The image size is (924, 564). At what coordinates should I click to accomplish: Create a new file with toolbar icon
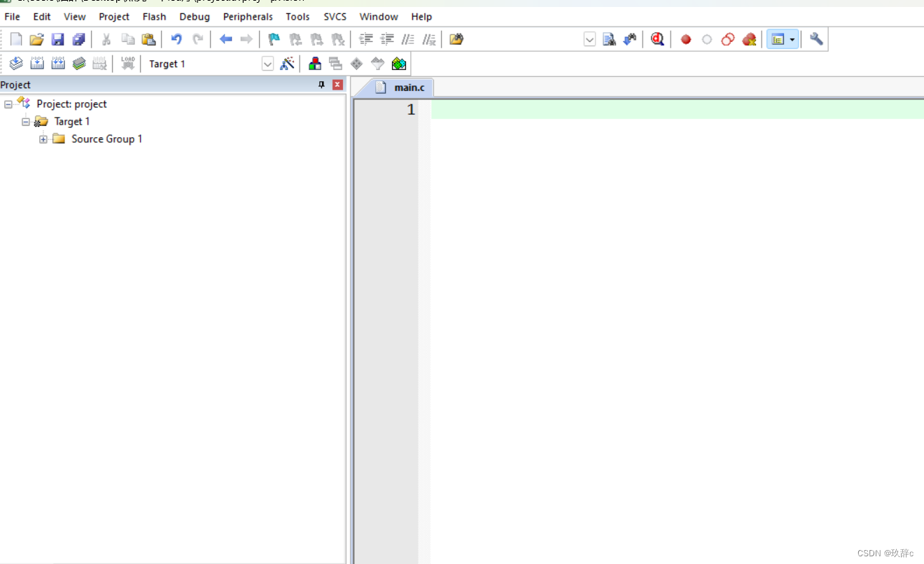[x=16, y=39]
